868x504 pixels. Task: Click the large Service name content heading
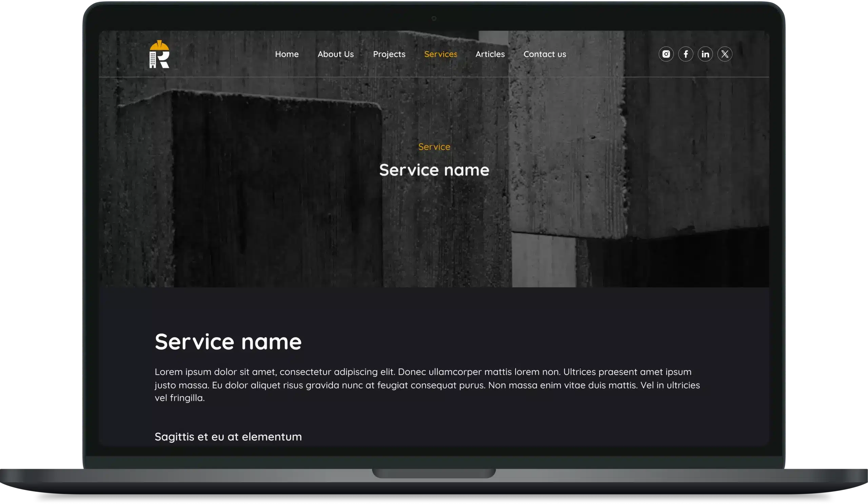pyautogui.click(x=228, y=342)
